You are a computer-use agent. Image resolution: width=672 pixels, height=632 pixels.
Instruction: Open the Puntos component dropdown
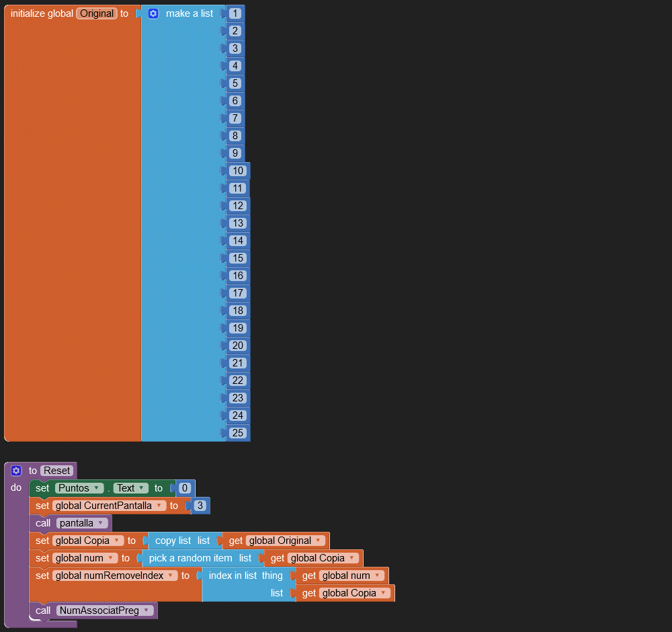coord(97,488)
